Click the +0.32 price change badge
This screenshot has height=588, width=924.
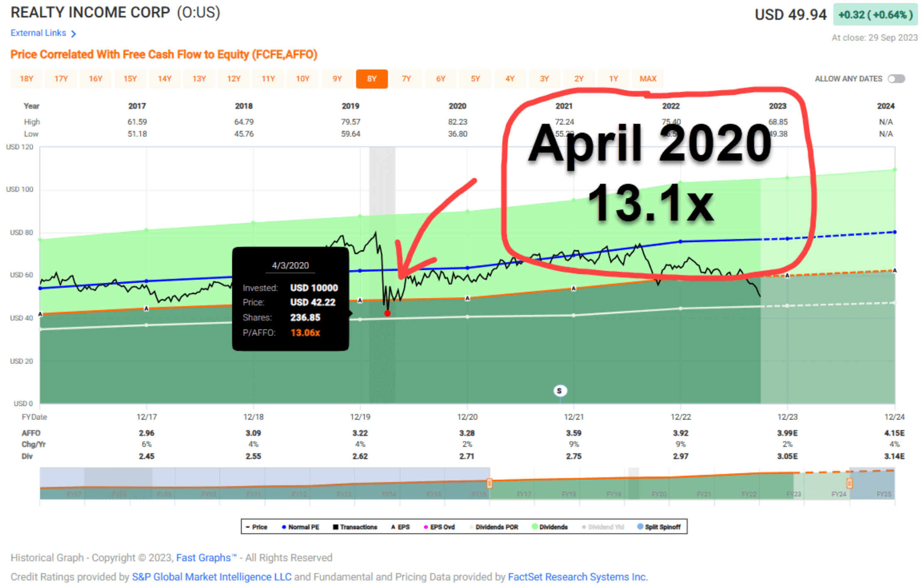pos(875,15)
